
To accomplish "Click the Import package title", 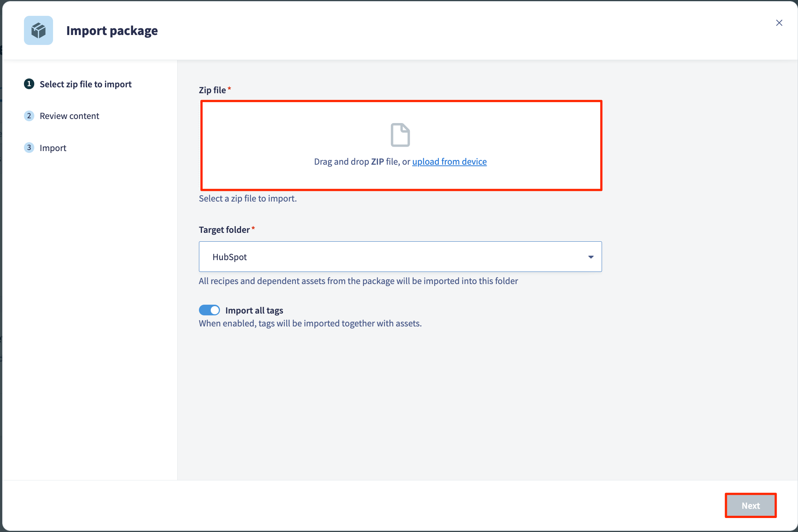I will coord(112,31).
